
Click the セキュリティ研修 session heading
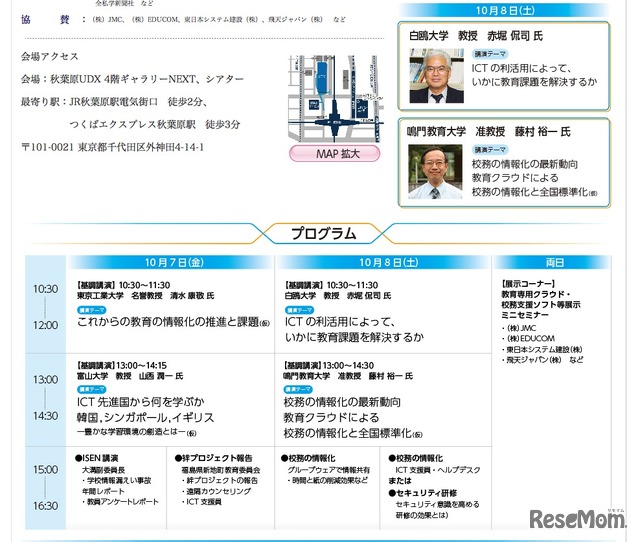click(428, 492)
